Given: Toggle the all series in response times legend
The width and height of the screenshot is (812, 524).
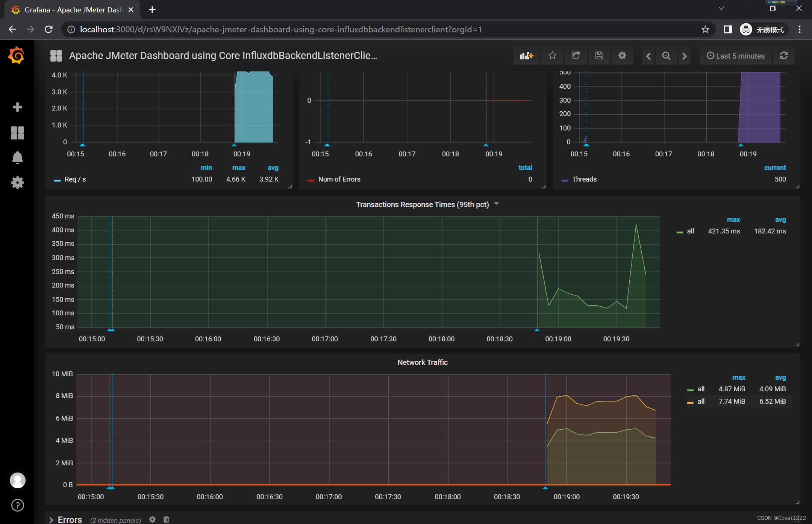Looking at the screenshot, I should [691, 231].
